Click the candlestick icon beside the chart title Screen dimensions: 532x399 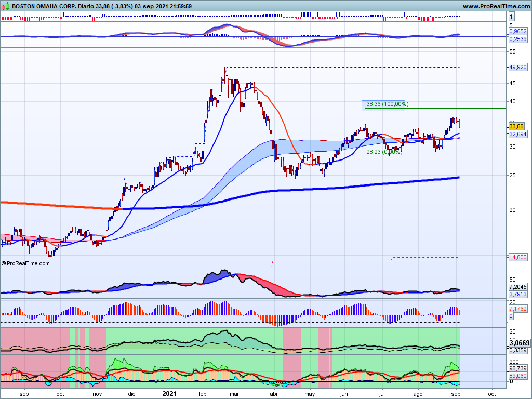(5, 6)
